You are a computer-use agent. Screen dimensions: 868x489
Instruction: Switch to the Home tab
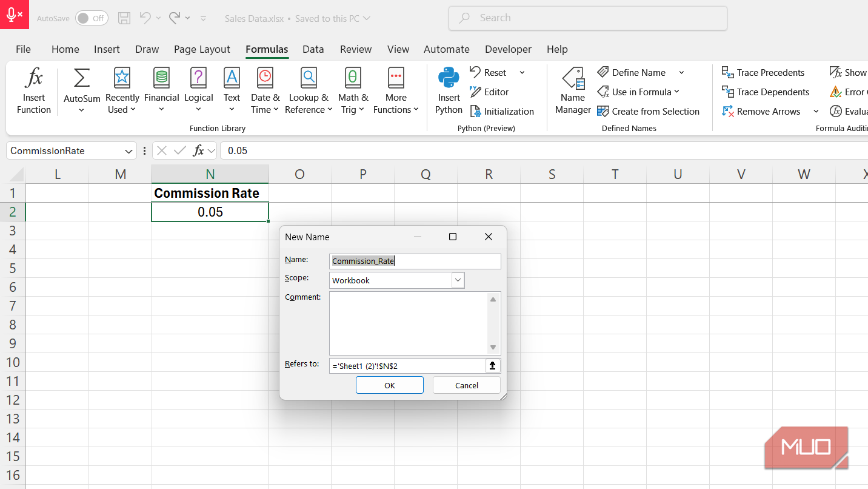pyautogui.click(x=65, y=49)
